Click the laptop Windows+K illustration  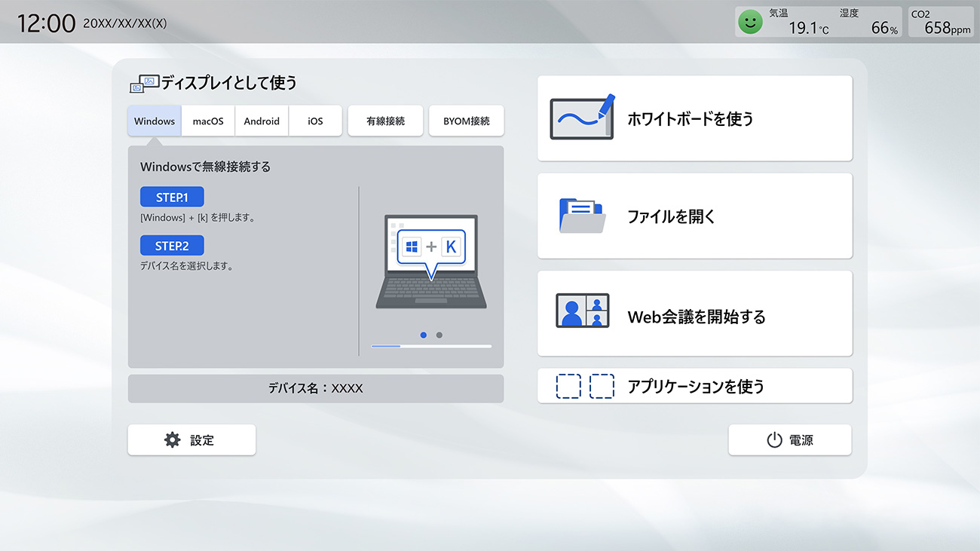tap(431, 262)
